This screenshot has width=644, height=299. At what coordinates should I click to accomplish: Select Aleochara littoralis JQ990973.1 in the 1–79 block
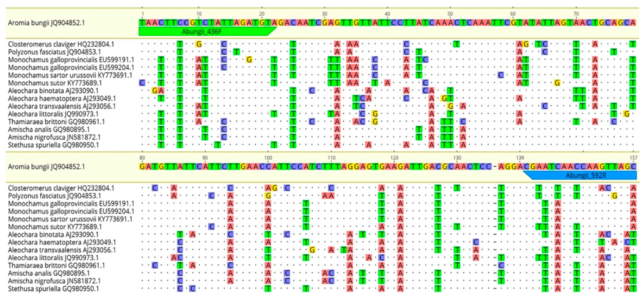(53, 114)
